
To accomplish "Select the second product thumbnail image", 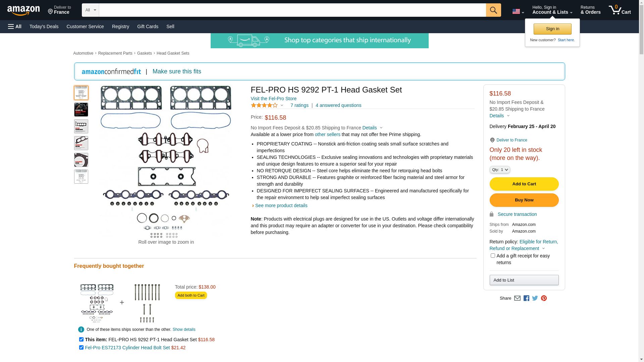I will [x=81, y=110].
